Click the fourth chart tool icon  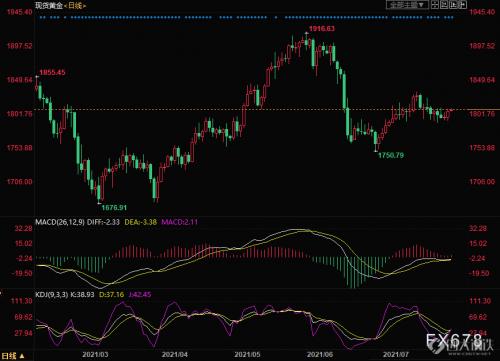click(462, 4)
